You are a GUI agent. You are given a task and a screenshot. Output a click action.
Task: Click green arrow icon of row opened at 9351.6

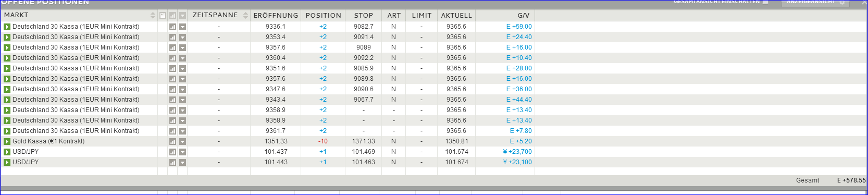click(7, 68)
